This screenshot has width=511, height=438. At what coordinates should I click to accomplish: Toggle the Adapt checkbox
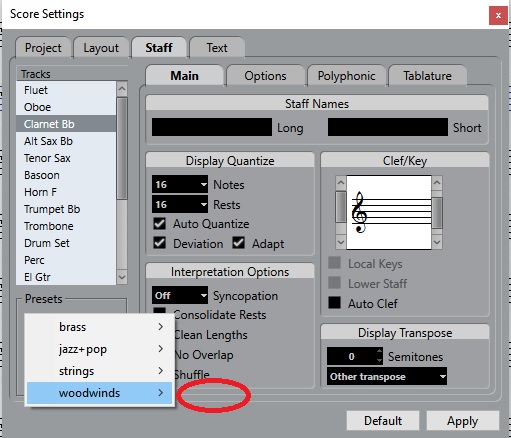pyautogui.click(x=239, y=243)
